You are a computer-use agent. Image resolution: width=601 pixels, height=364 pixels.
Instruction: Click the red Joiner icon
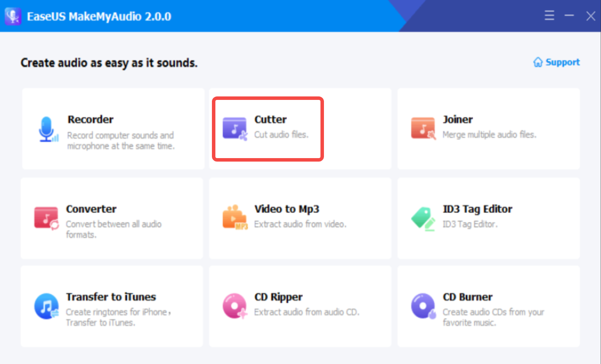[x=423, y=127]
